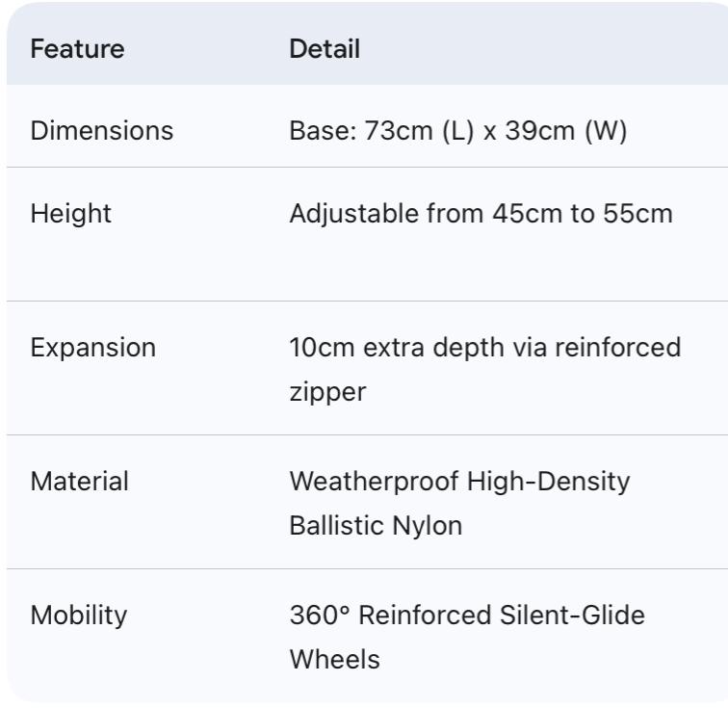The height and width of the screenshot is (708, 728).
Task: Click the word 'Adjustable' in Height detail
Action: 353,213
